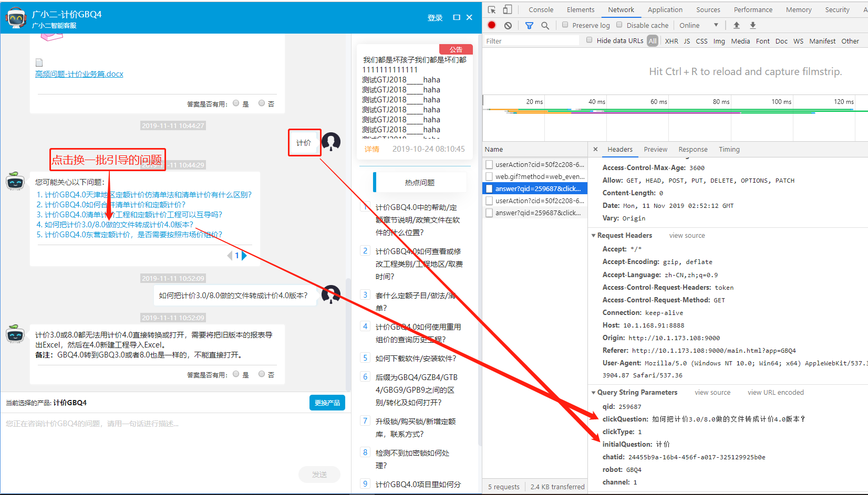Click the import HAR upload arrow
Viewport: 868px width, 495px height.
[x=737, y=25]
